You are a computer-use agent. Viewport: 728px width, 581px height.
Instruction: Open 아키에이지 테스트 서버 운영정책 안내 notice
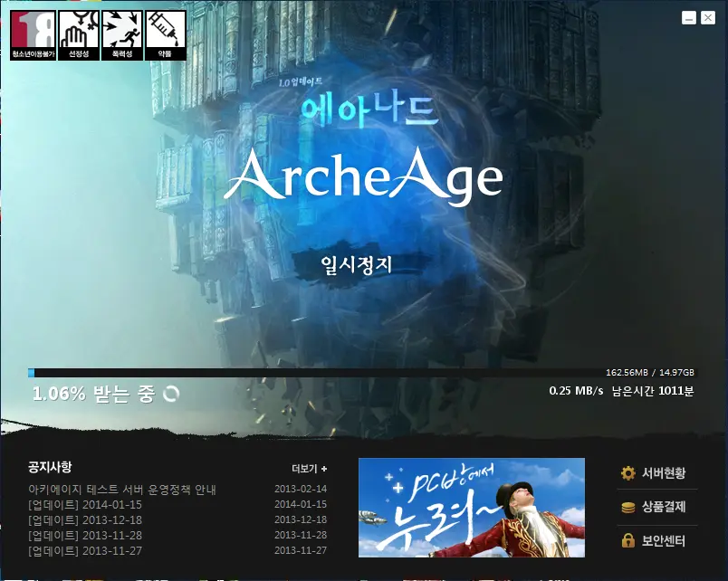122,490
